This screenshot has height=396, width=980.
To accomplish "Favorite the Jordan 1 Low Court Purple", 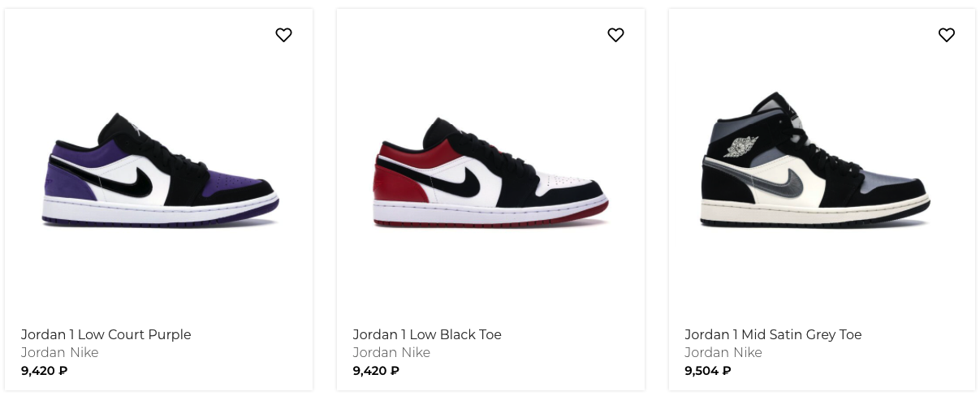I will (283, 35).
